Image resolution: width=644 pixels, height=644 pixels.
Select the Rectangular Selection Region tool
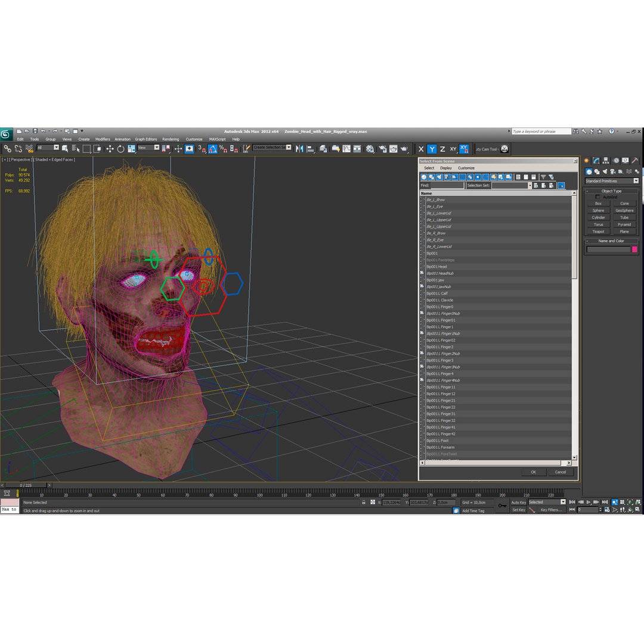(86, 148)
